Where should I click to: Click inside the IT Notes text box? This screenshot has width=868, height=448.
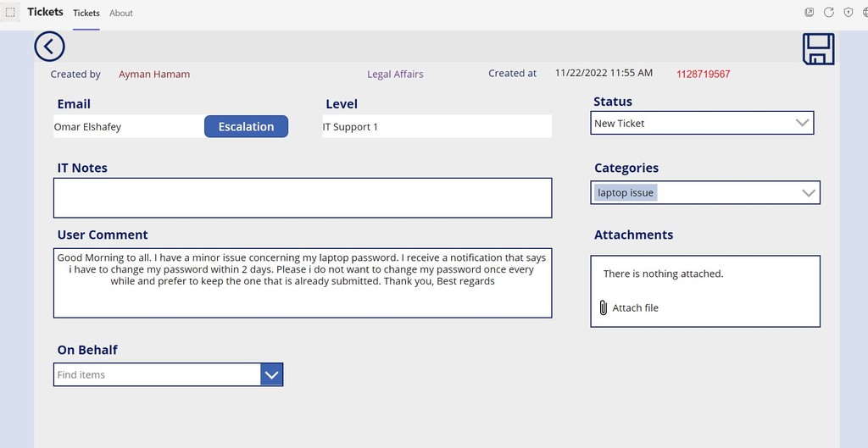(x=303, y=198)
